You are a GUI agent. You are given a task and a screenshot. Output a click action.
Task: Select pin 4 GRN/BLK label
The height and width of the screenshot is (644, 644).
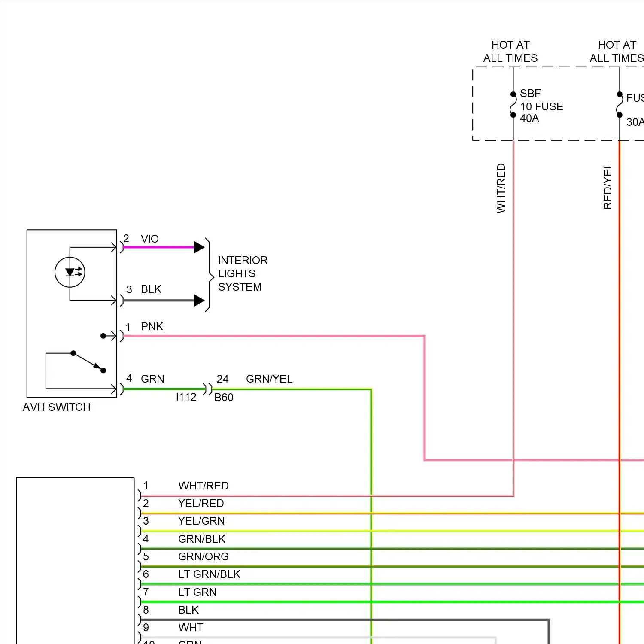(202, 539)
